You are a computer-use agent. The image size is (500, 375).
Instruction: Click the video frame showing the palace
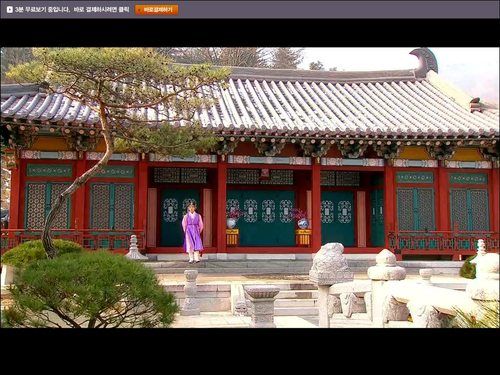[x=250, y=187]
